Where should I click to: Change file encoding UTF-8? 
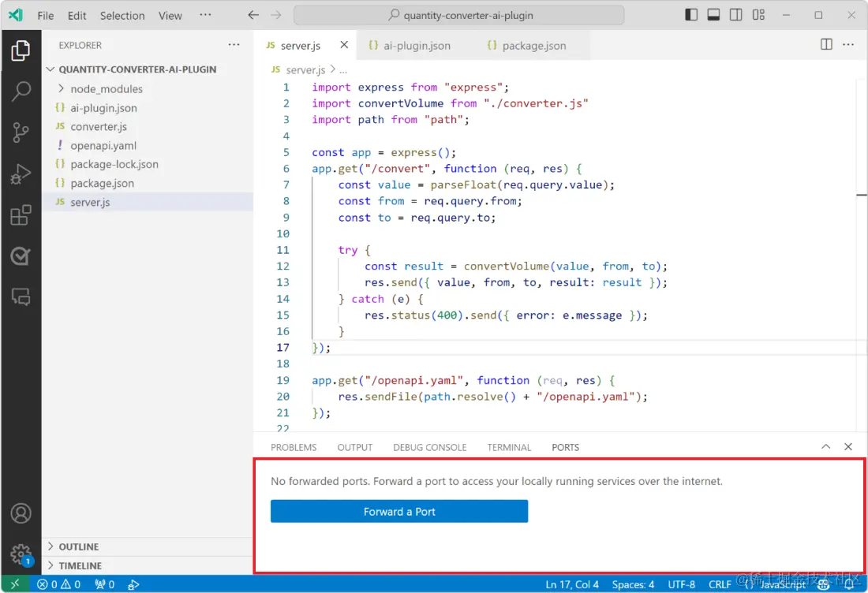[x=682, y=584]
